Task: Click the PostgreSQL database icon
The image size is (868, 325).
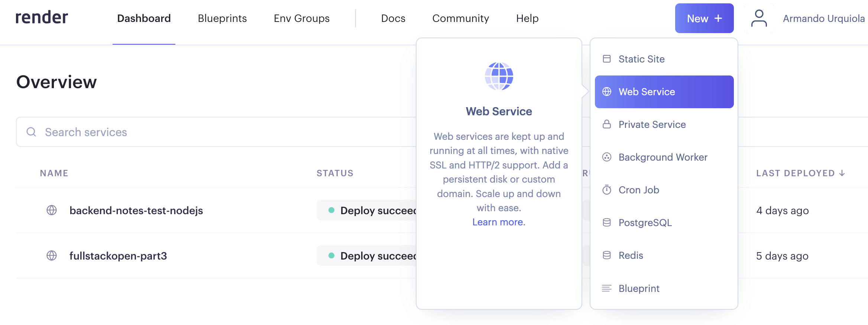Action: 607,222
